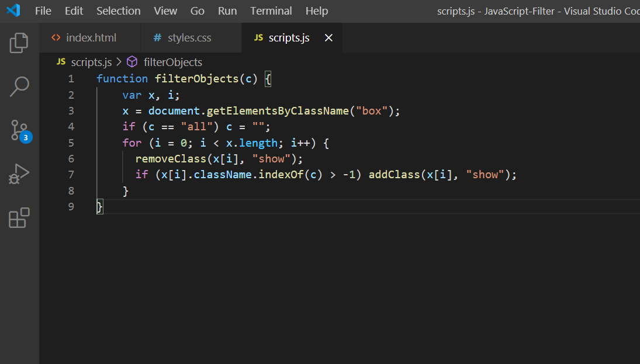Open the Explorer view icon
The image size is (640, 364).
point(19,42)
